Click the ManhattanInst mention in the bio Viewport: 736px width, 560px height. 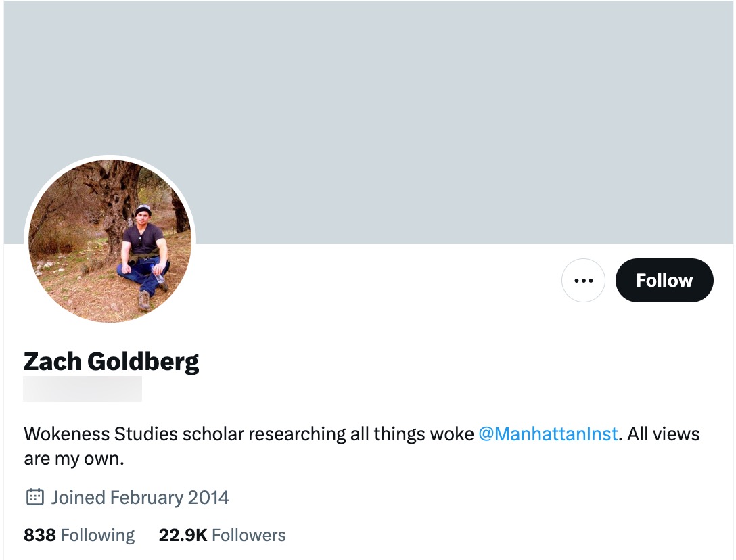click(549, 434)
